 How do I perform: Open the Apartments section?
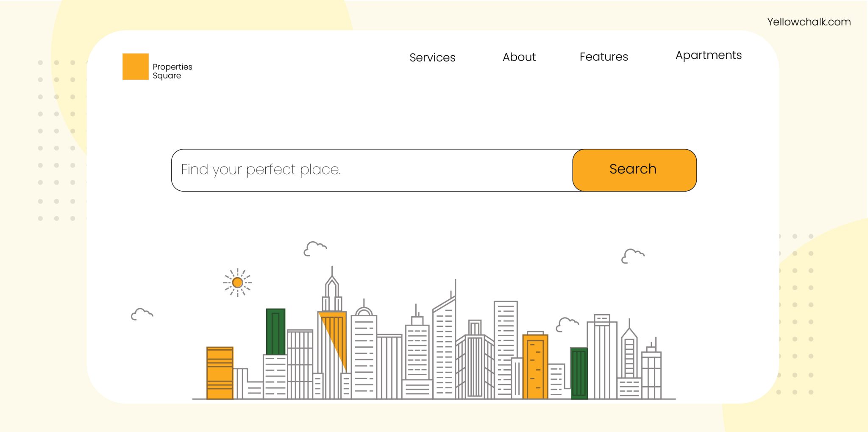(x=708, y=55)
